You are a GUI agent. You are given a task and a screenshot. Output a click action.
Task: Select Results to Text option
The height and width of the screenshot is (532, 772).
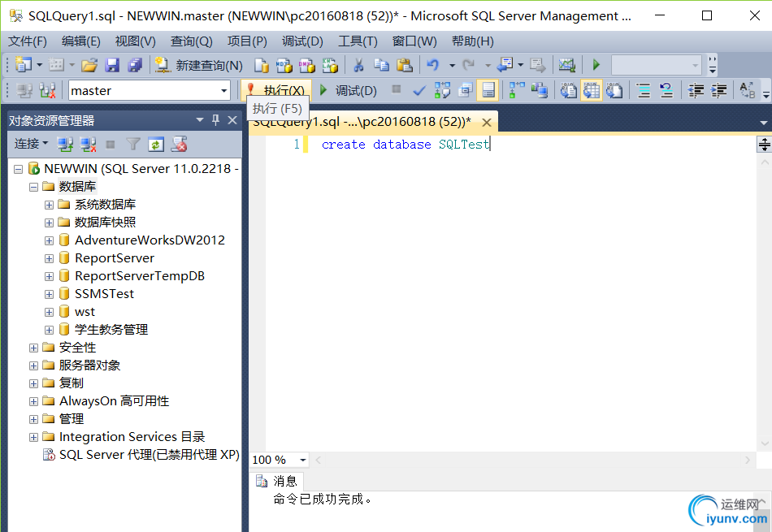pyautogui.click(x=568, y=90)
